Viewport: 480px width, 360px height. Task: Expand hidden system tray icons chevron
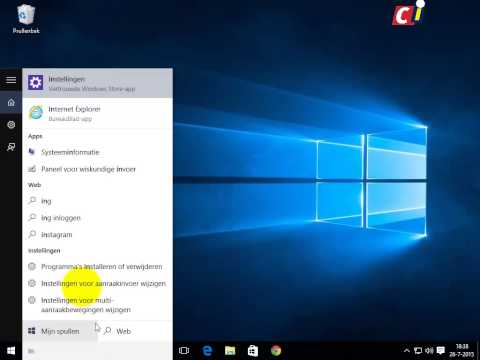tap(407, 351)
